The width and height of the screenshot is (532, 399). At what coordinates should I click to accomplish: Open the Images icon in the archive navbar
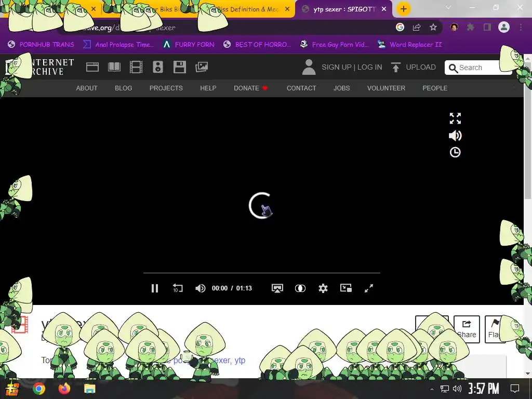pyautogui.click(x=202, y=67)
